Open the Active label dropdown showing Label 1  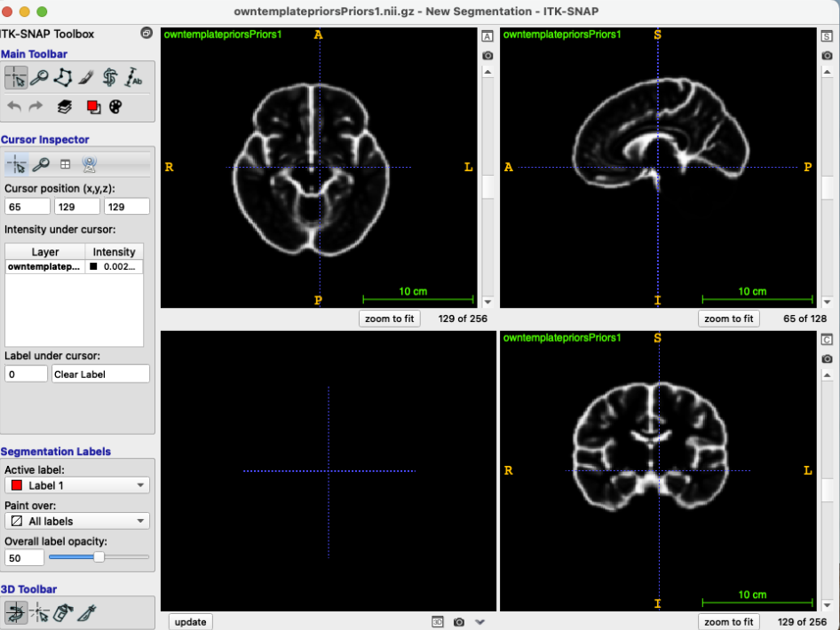click(75, 485)
